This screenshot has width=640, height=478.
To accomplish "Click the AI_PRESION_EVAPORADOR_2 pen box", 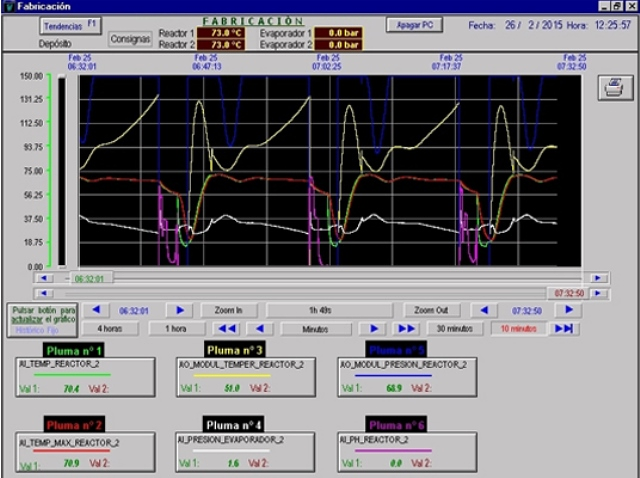I will click(245, 452).
